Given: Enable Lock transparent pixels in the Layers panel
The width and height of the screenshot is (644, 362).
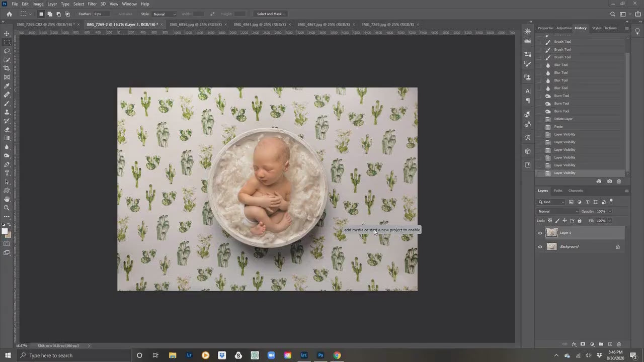Looking at the screenshot, I should click(550, 220).
